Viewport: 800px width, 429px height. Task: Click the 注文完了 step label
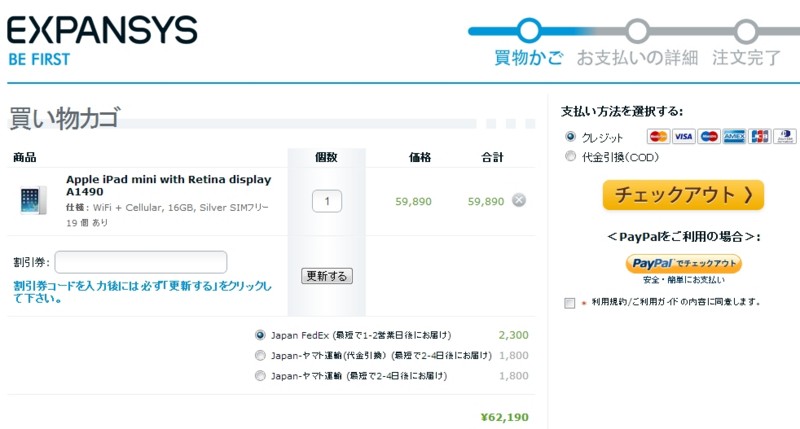746,58
